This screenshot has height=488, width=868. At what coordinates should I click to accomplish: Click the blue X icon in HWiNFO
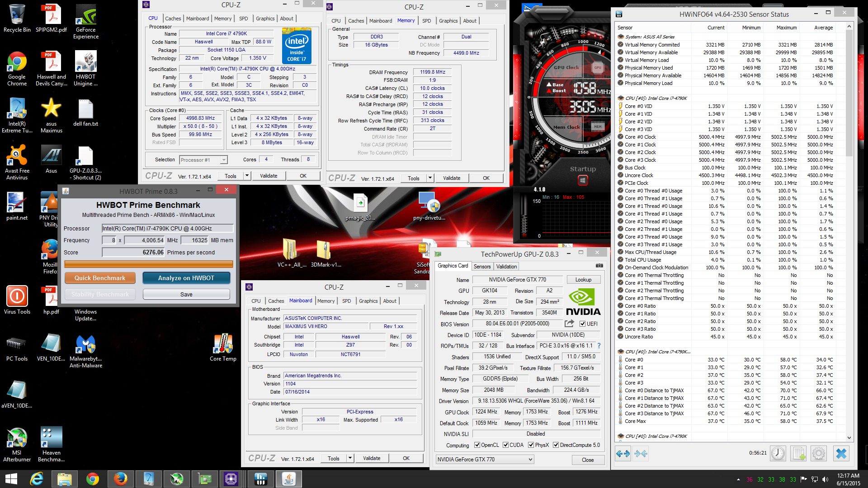[x=841, y=453]
